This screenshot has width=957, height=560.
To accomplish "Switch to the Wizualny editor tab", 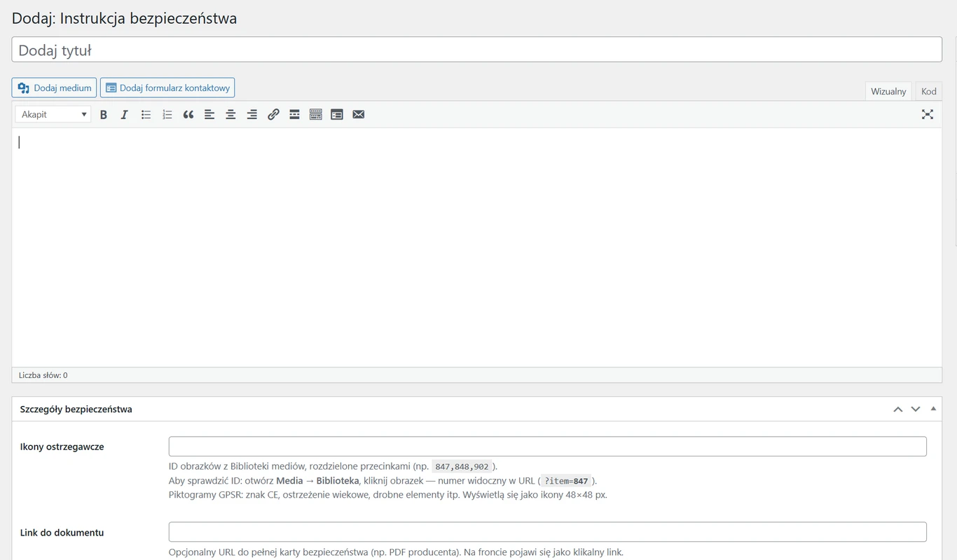I will [888, 91].
